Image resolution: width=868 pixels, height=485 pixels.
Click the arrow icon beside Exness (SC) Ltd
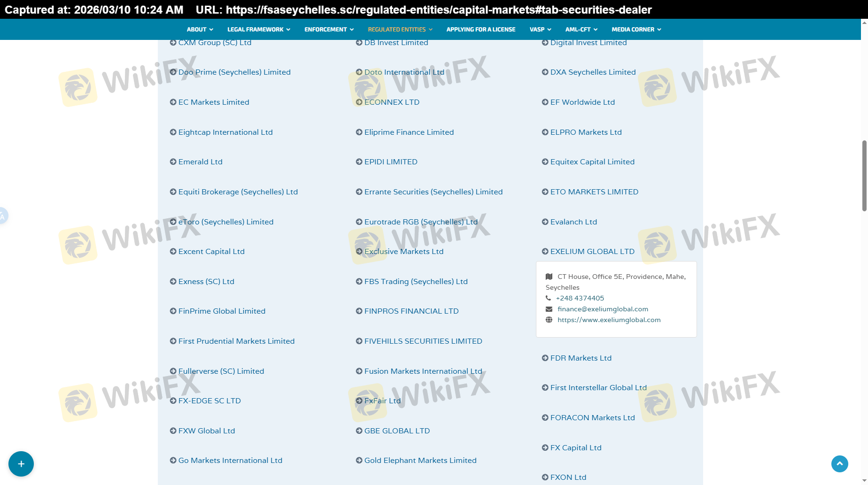pos(173,282)
